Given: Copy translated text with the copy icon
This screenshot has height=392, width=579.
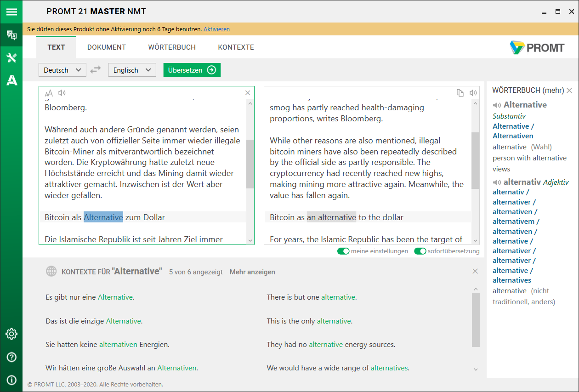Looking at the screenshot, I should [x=460, y=93].
